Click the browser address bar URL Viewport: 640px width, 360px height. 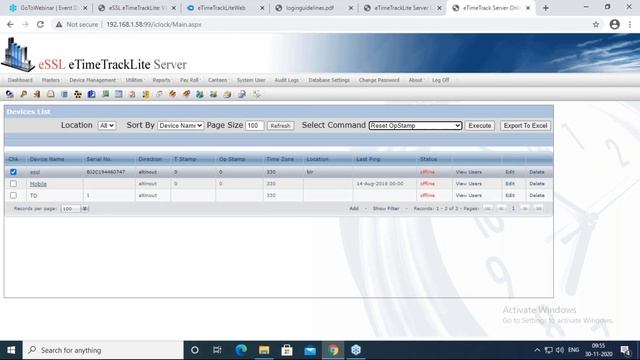point(154,24)
